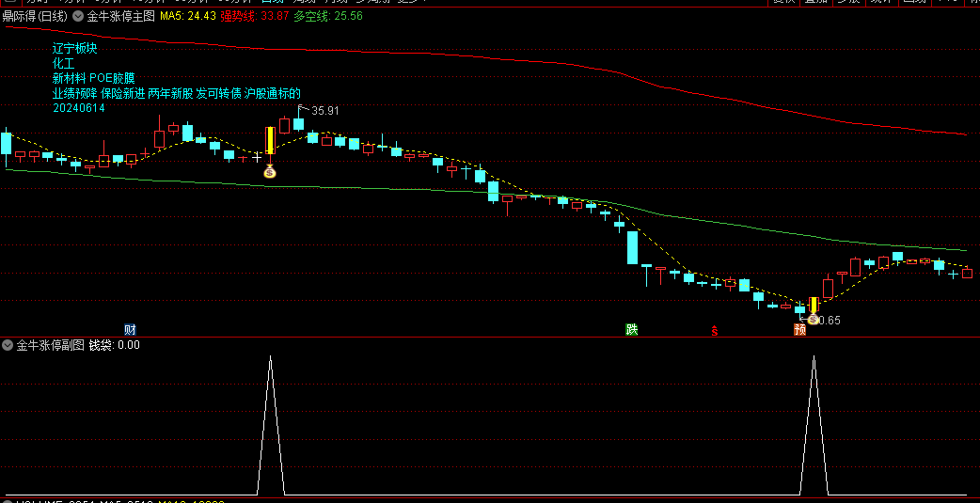Click the first white spike peak in 金牛涨停副图
Screen dimensions: 980x503
(x=270, y=357)
